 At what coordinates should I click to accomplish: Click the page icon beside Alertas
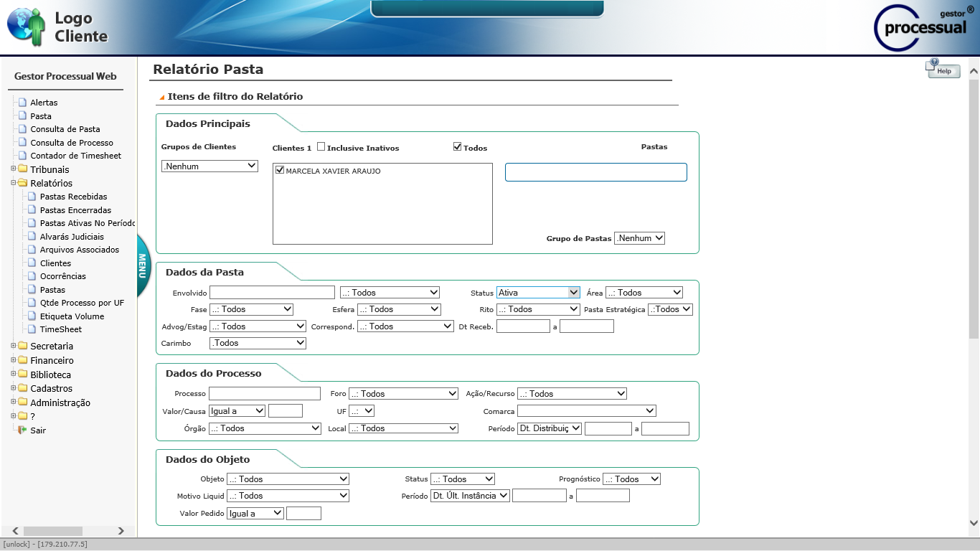[x=22, y=103]
